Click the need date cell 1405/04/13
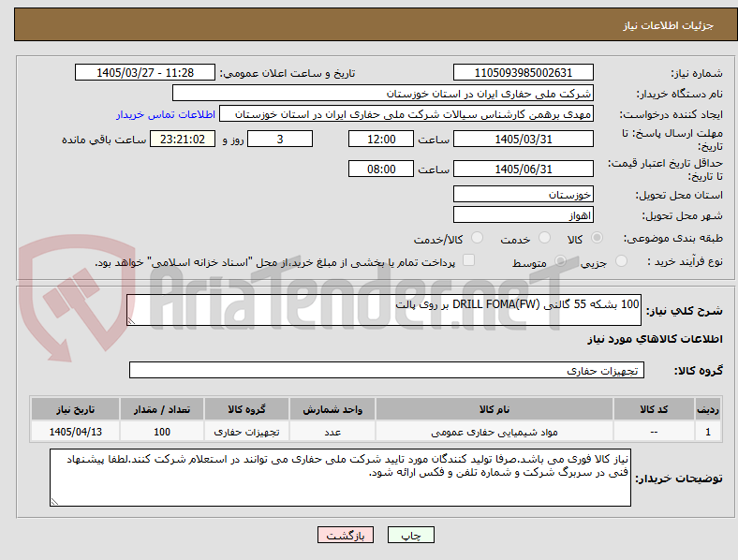This screenshot has height=560, width=738. (x=75, y=432)
